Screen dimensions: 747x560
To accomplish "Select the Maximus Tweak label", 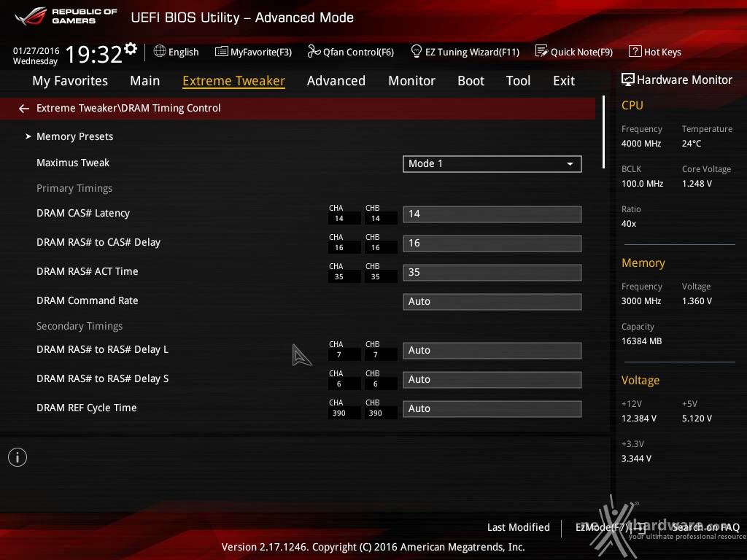I will tap(73, 163).
